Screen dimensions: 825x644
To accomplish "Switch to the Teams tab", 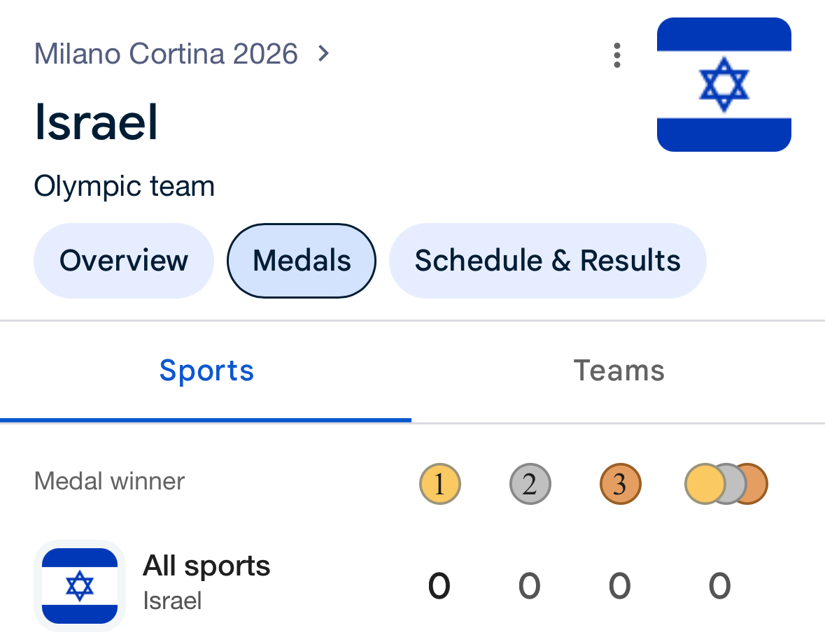I will click(x=619, y=370).
